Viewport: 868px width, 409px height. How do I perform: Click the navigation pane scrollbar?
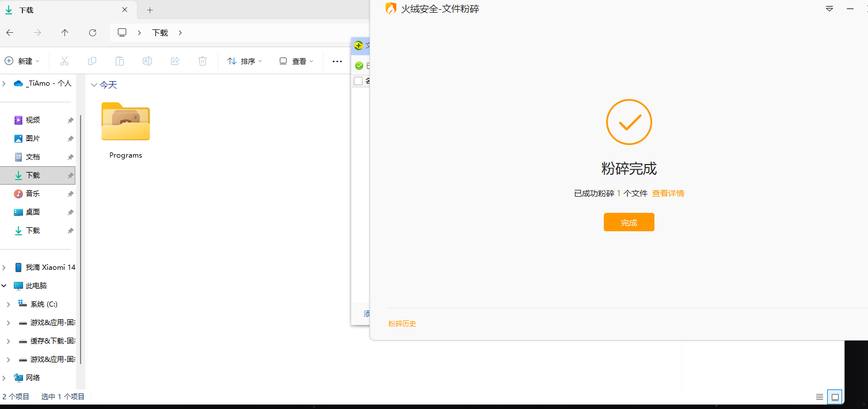pyautogui.click(x=81, y=239)
